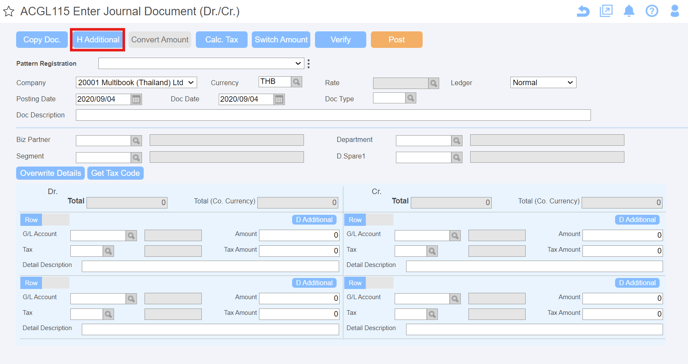Search Tax code in second Dr. row

[108, 314]
